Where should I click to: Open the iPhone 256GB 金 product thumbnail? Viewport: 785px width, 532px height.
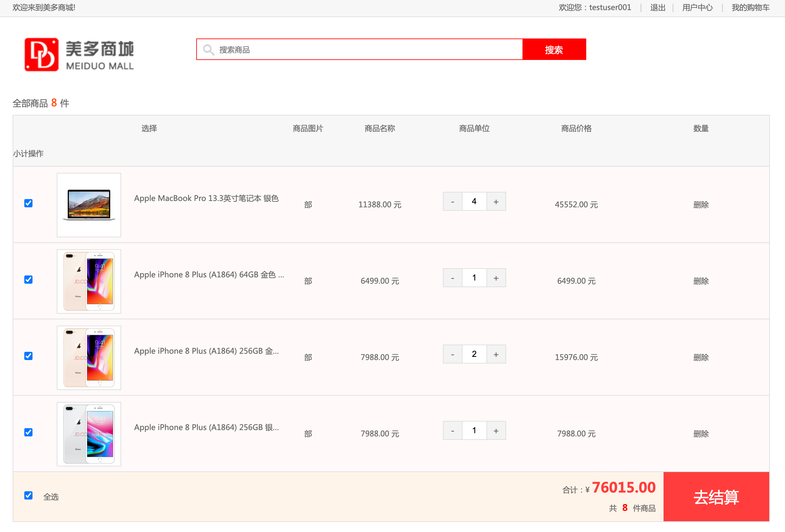tap(89, 358)
